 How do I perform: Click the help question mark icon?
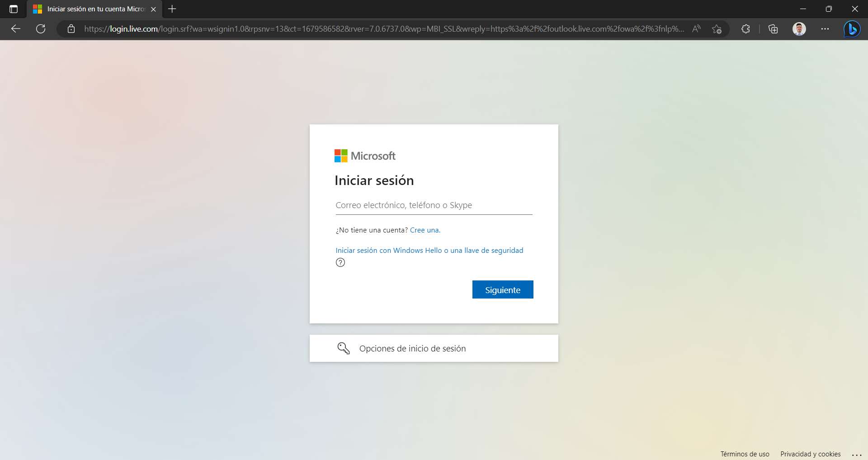340,262
